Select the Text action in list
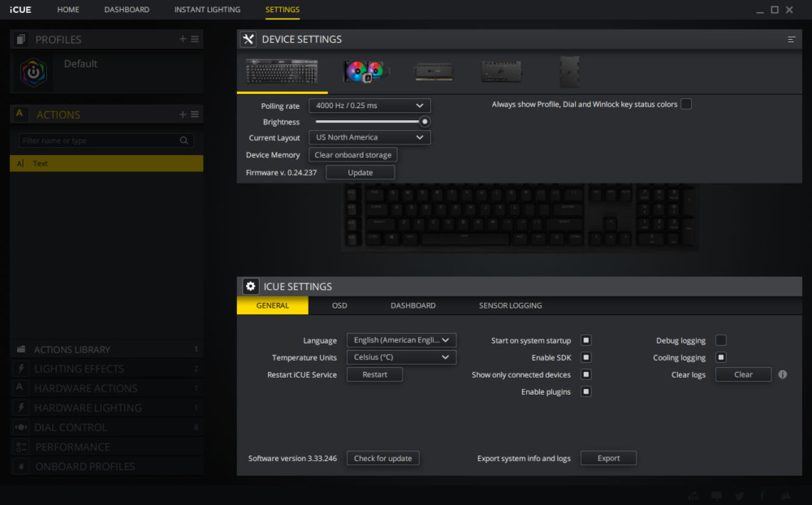This screenshot has width=812, height=505. tap(106, 163)
